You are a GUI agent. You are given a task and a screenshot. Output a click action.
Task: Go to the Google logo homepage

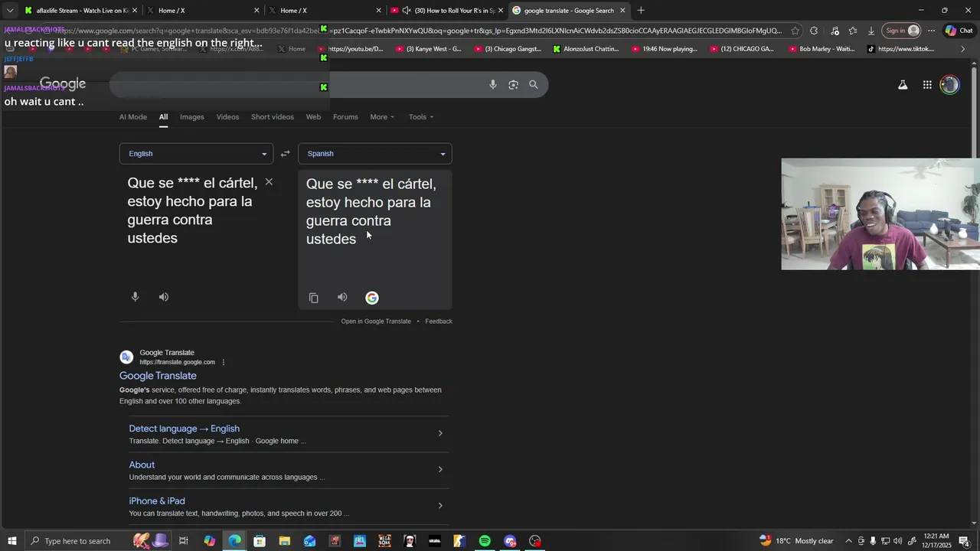[63, 83]
